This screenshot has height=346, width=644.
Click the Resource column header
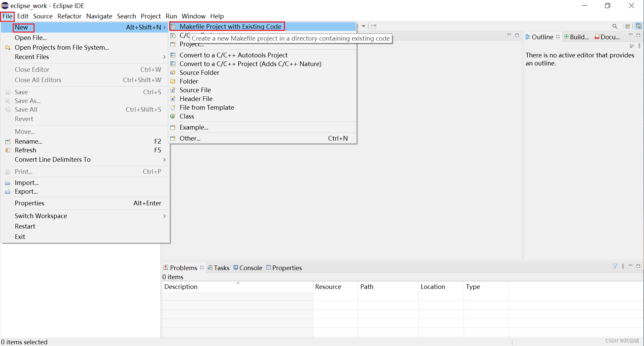(x=336, y=287)
